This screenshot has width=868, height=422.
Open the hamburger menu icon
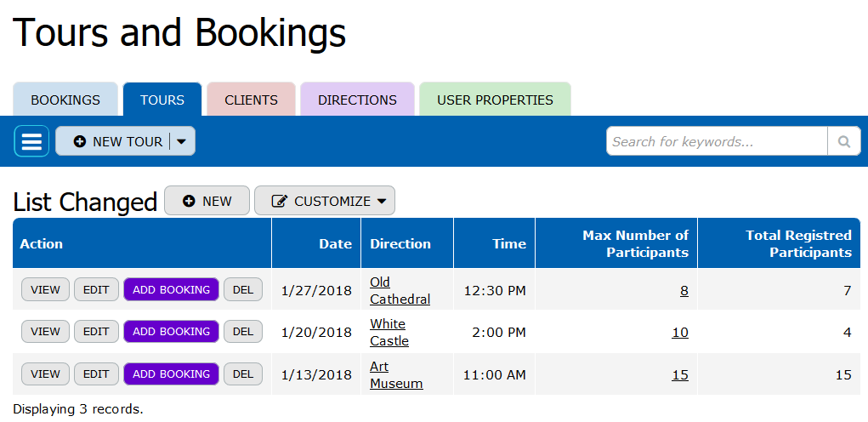31,141
